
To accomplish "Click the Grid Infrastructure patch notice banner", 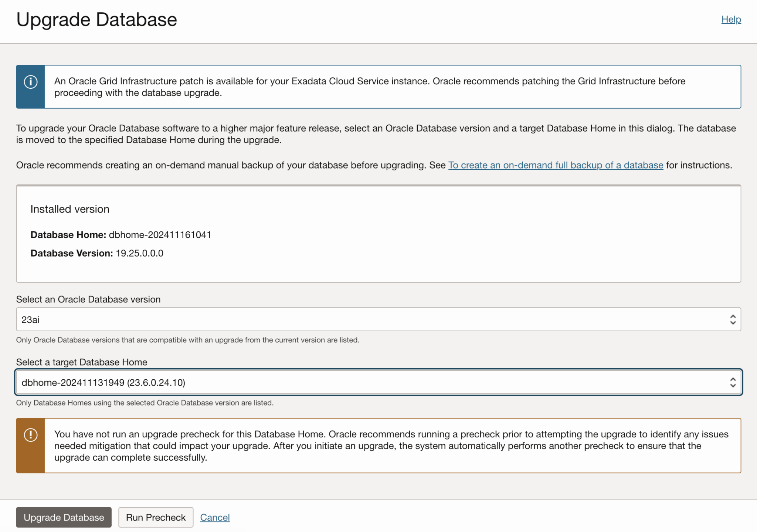I will click(378, 87).
